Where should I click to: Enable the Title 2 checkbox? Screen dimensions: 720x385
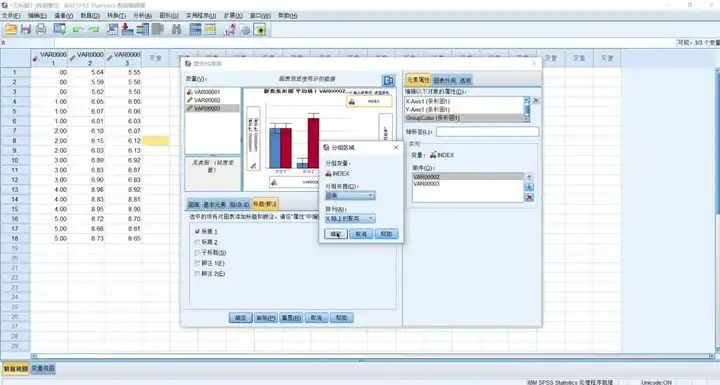197,242
